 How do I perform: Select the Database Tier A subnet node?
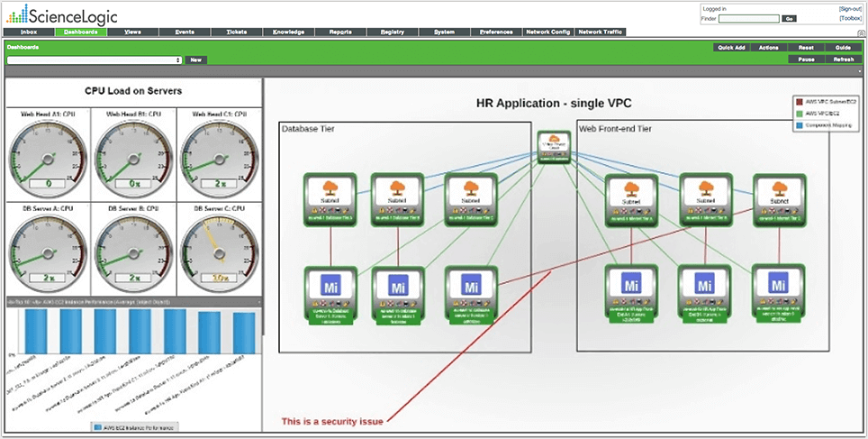click(330, 199)
